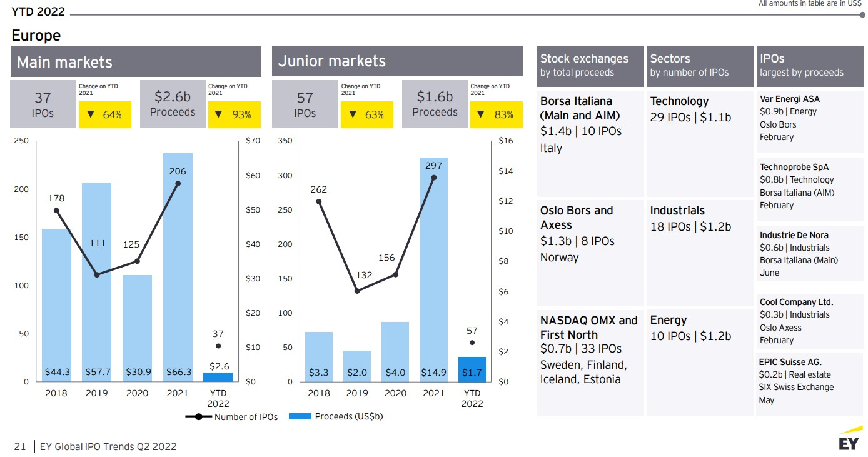The width and height of the screenshot is (868, 457).
Task: Click the yellow 64% change box
Action: pyautogui.click(x=105, y=114)
